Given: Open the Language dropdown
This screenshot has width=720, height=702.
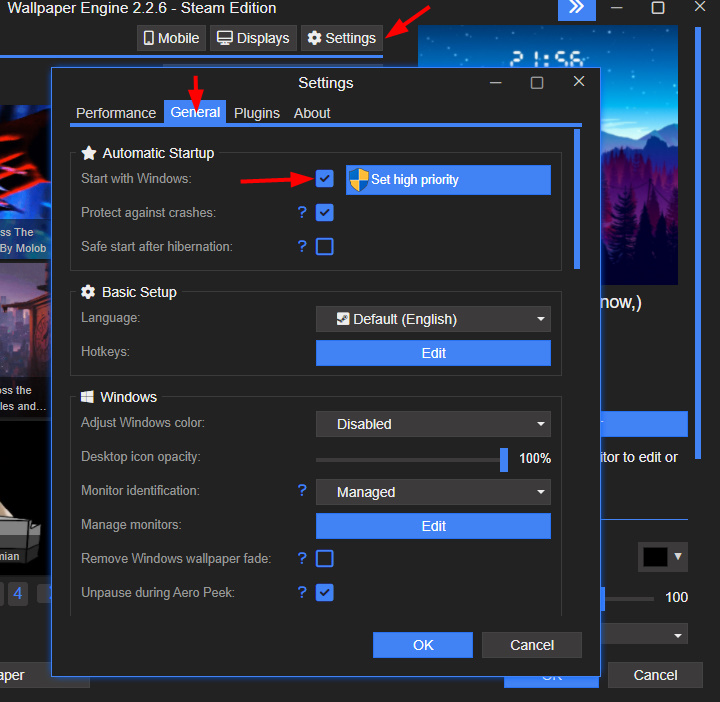Looking at the screenshot, I should click(433, 319).
